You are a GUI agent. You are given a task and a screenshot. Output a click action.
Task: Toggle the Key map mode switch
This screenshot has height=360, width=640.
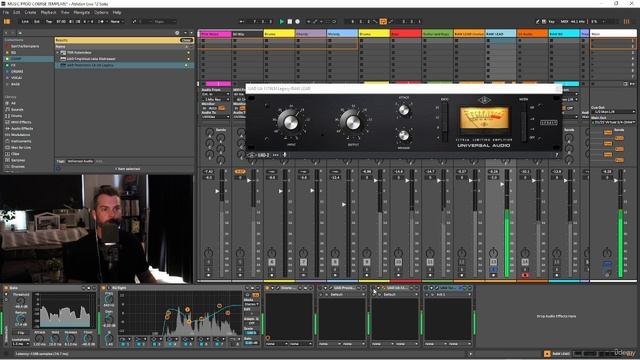[x=552, y=21]
